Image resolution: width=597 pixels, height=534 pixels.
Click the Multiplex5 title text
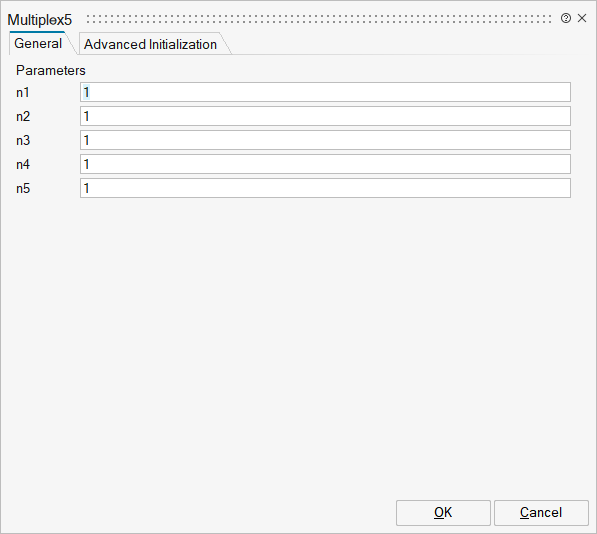pos(40,20)
